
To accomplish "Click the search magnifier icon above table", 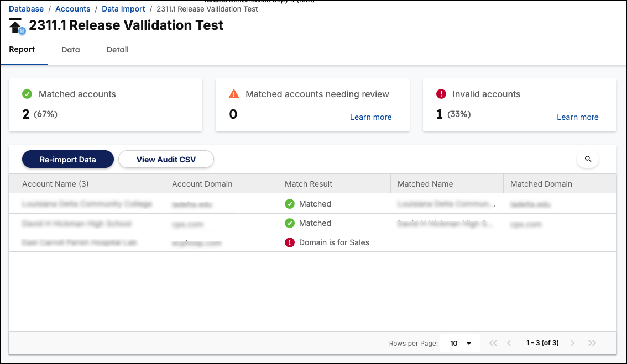I will (x=588, y=159).
